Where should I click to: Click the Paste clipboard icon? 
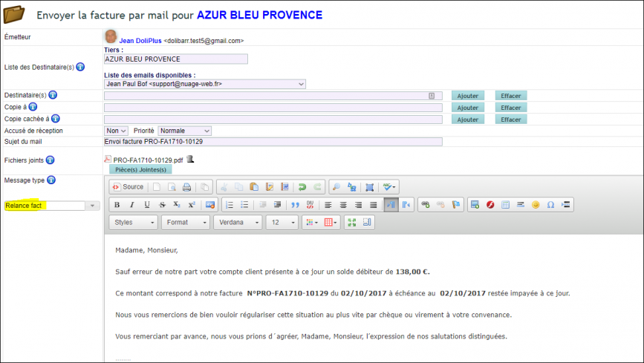(x=254, y=187)
